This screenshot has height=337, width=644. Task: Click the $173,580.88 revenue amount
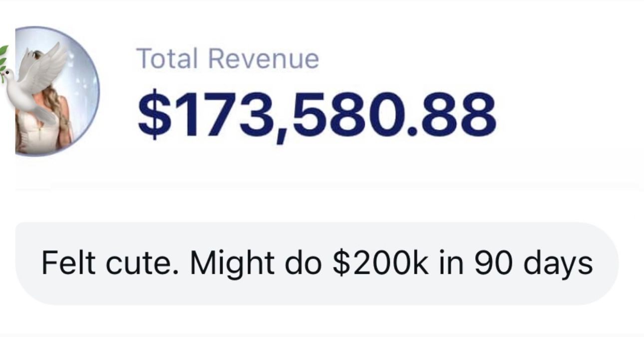tap(317, 115)
